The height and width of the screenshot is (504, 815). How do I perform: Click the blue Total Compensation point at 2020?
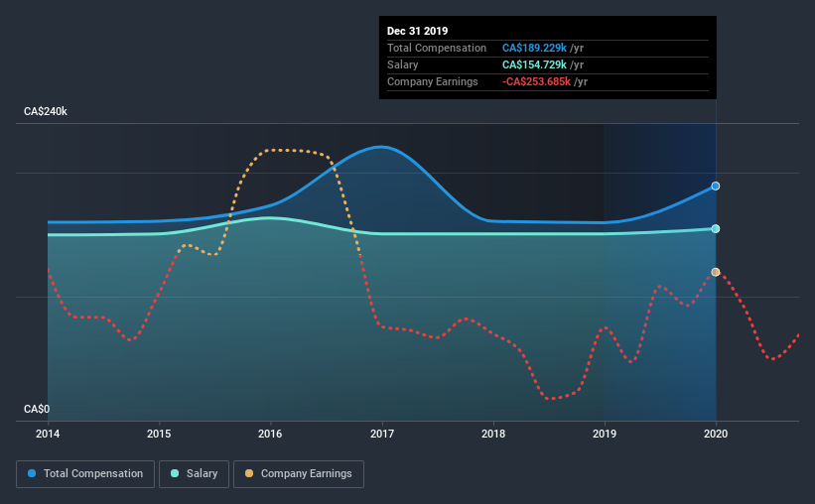tap(716, 186)
